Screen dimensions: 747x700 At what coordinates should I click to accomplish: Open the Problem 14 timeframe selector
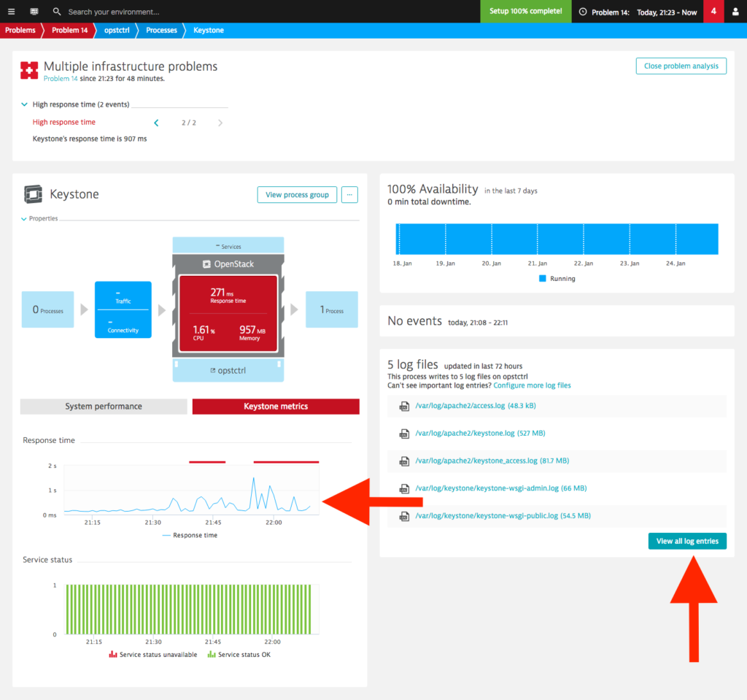[x=638, y=12]
